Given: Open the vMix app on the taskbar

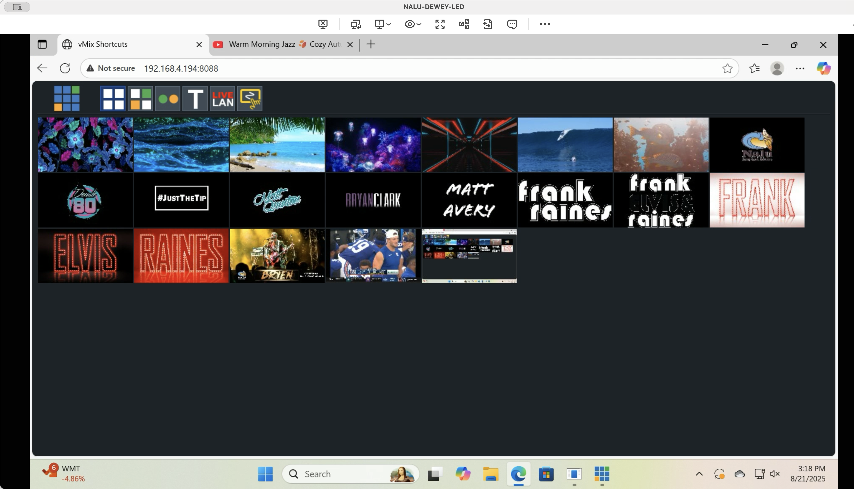Looking at the screenshot, I should [x=602, y=474].
